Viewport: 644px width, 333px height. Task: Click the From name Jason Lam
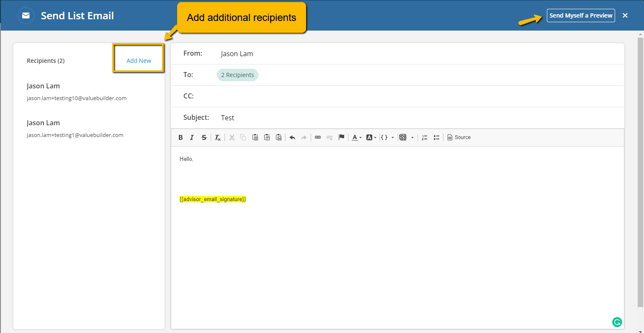pyautogui.click(x=237, y=54)
